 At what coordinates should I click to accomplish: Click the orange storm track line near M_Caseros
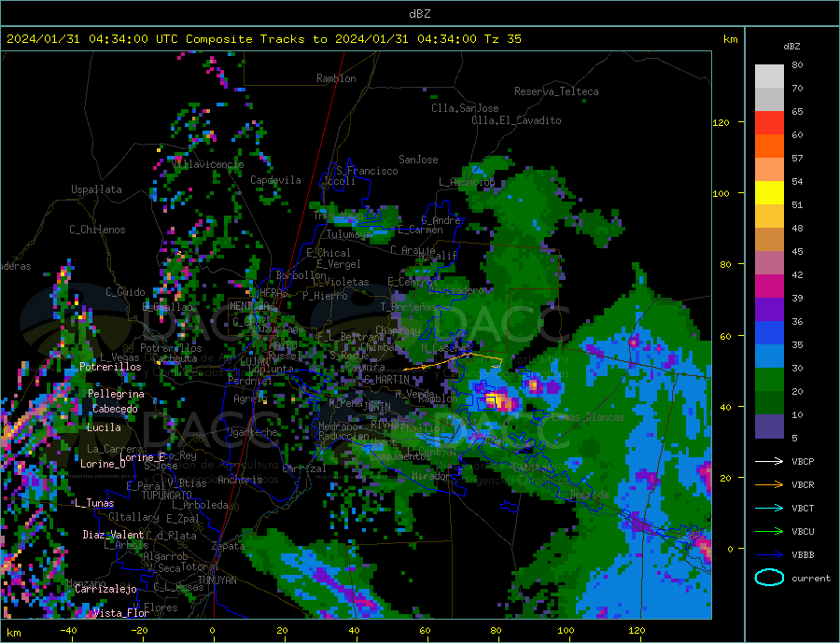click(455, 360)
